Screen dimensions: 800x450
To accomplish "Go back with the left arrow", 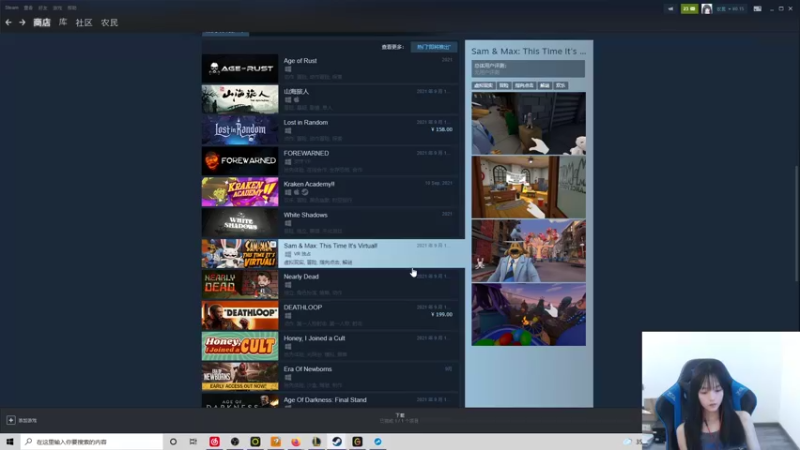I will pos(8,22).
